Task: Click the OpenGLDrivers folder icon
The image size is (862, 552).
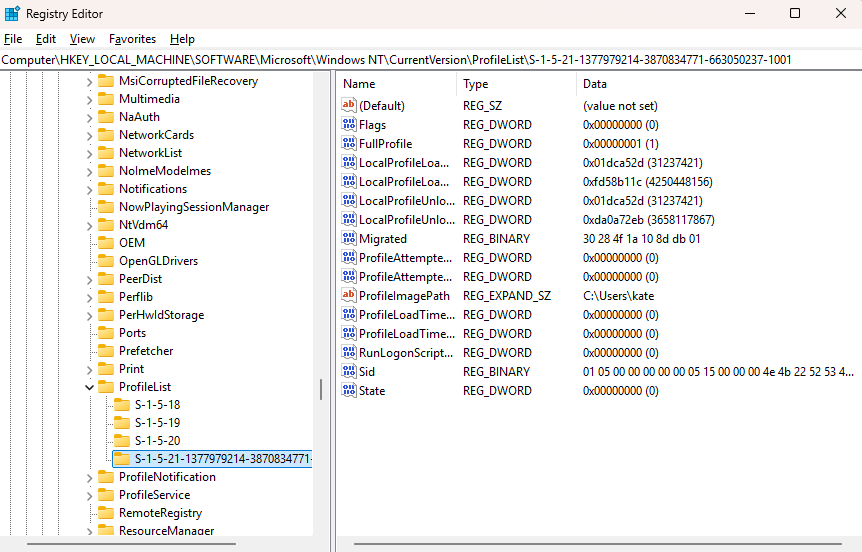Action: [x=106, y=261]
